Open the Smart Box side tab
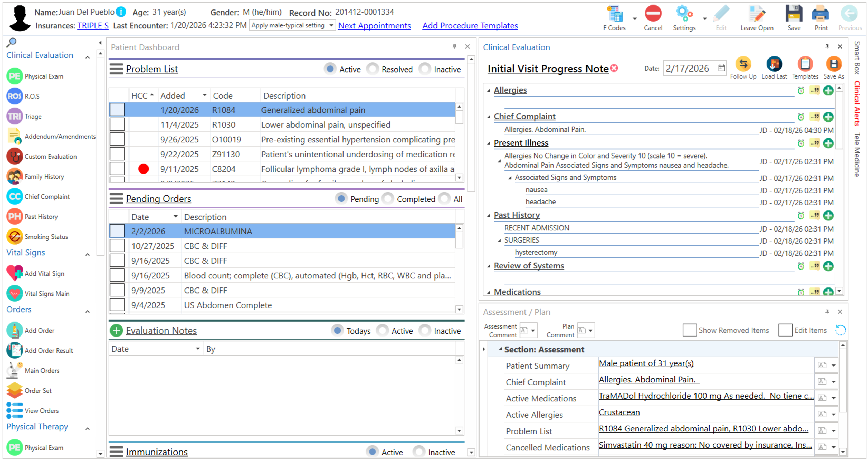 (857, 57)
